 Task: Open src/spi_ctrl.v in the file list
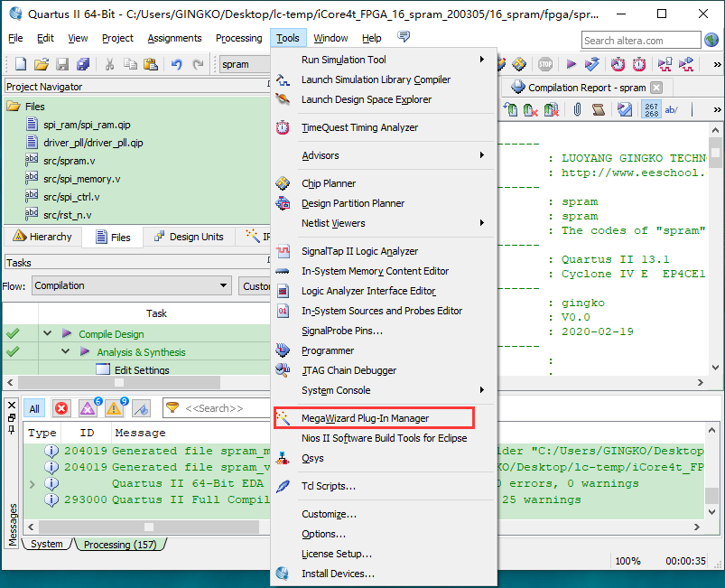(x=71, y=197)
